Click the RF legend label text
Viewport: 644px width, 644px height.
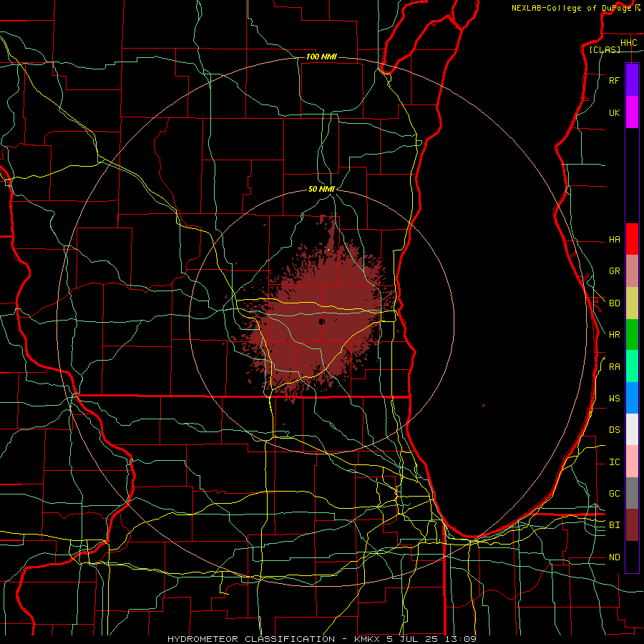click(x=614, y=80)
